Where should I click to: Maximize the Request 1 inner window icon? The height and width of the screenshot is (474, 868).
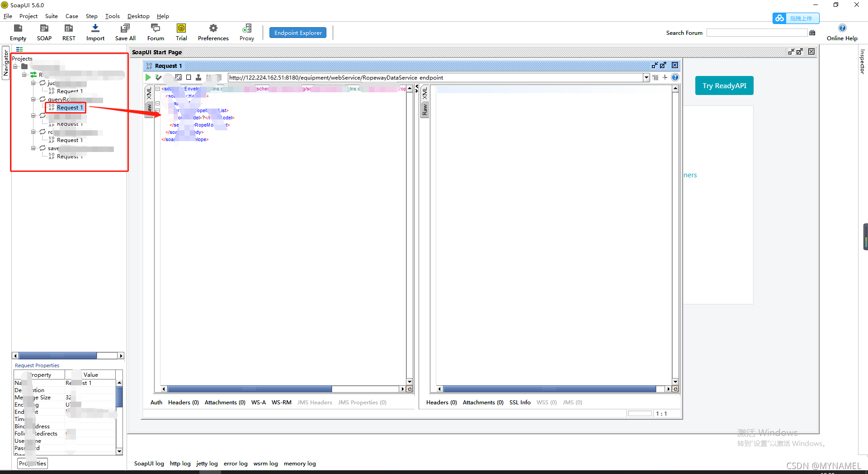click(663, 66)
